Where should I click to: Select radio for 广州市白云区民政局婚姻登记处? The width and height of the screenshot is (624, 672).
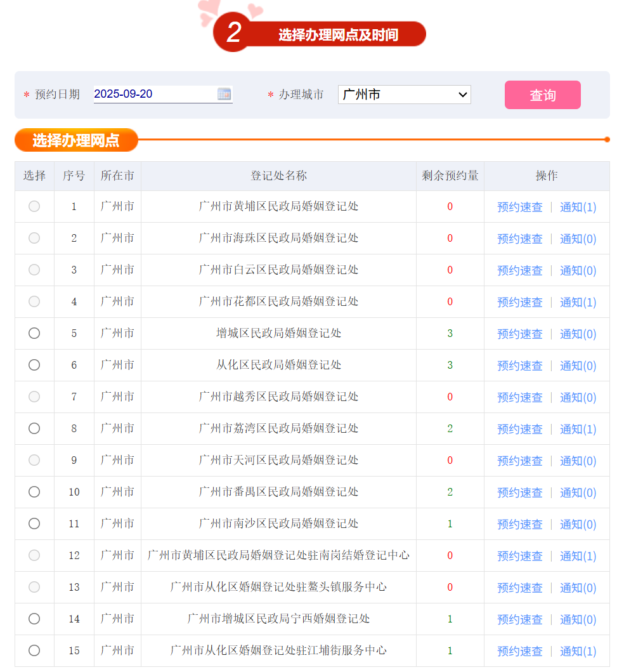pyautogui.click(x=34, y=270)
